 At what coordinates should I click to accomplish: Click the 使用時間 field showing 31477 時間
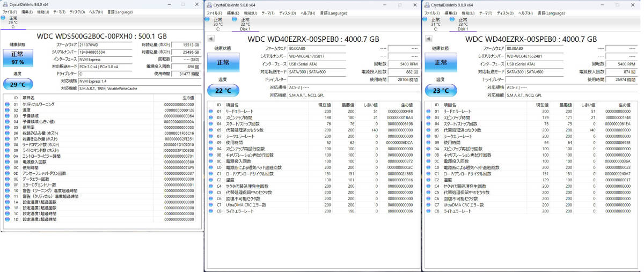pos(186,73)
